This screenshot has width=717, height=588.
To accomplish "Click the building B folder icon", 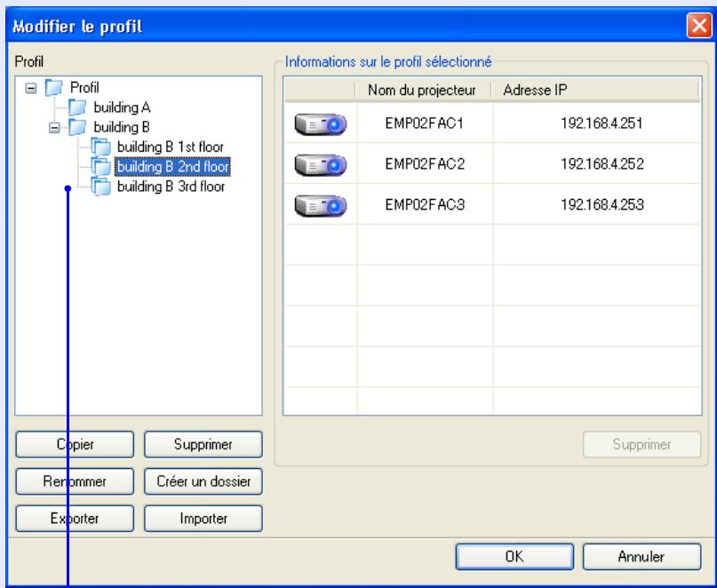I will tap(77, 127).
